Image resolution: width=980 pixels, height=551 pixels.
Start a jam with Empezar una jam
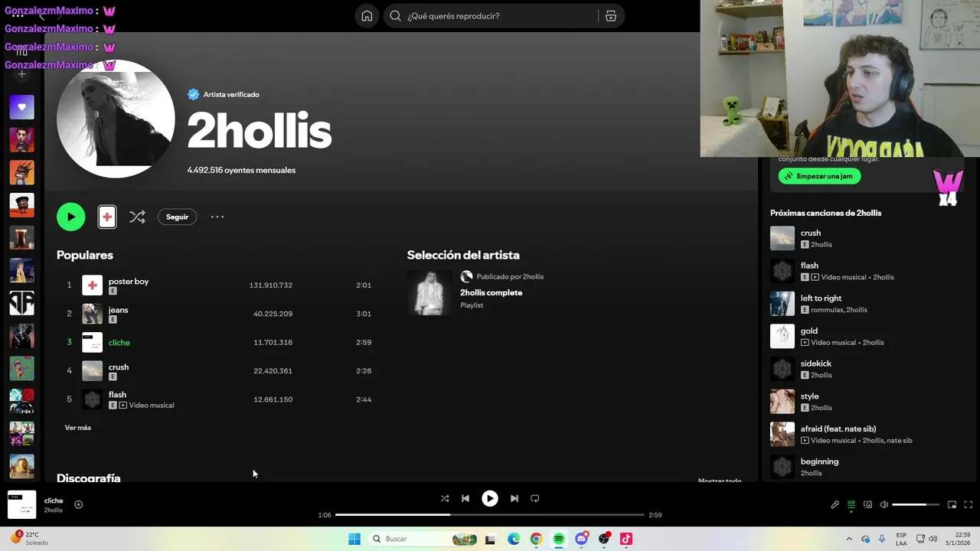820,176
